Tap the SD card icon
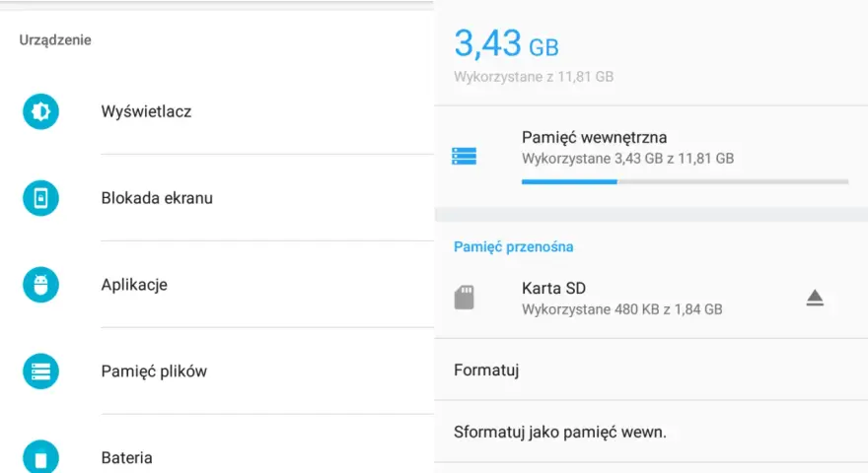Viewport: 868px width, 473px height. click(464, 298)
